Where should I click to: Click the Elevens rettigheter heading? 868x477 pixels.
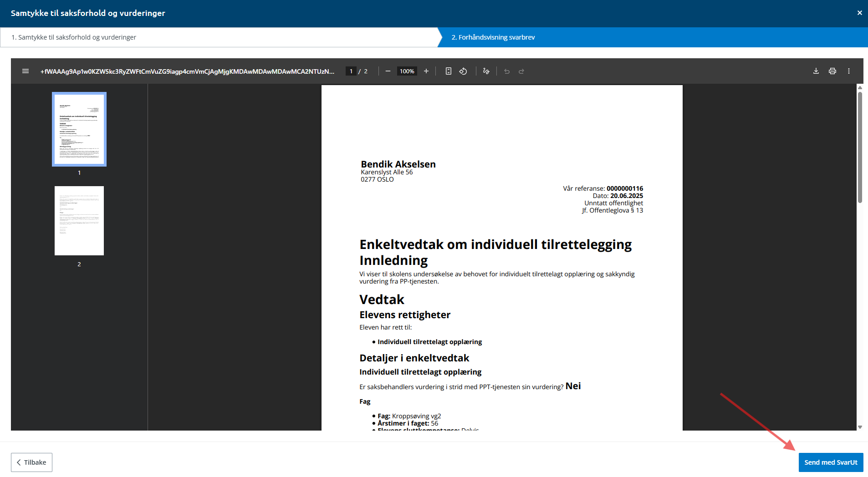coord(405,315)
